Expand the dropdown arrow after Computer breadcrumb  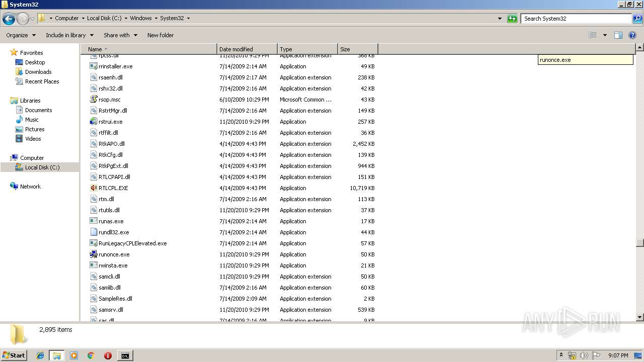pyautogui.click(x=83, y=18)
